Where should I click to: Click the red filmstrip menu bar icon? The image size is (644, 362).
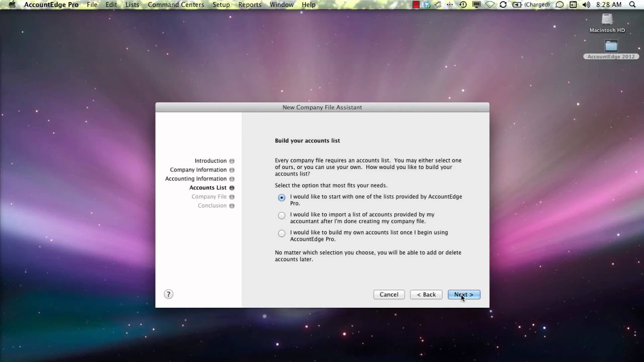tap(416, 5)
